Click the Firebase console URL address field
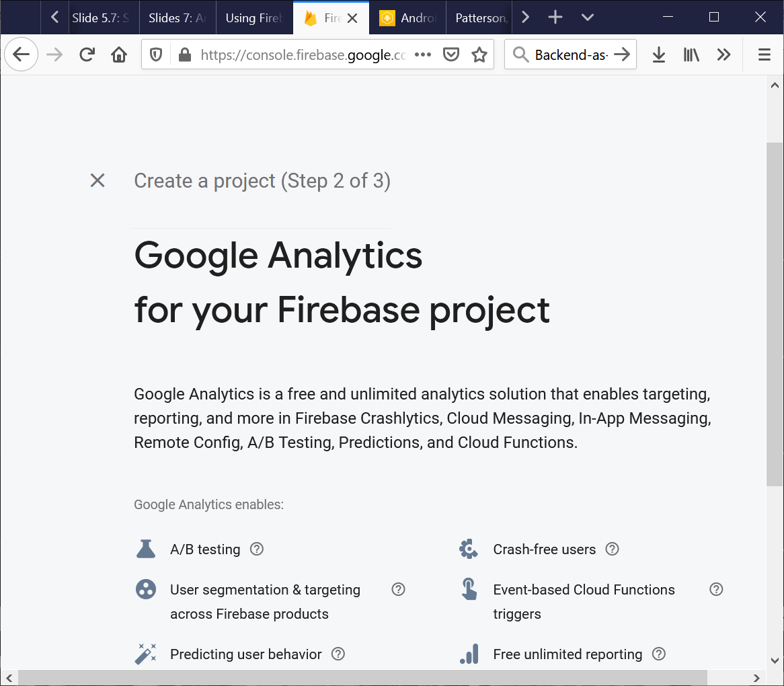Viewport: 784px width, 686px height. coord(303,54)
